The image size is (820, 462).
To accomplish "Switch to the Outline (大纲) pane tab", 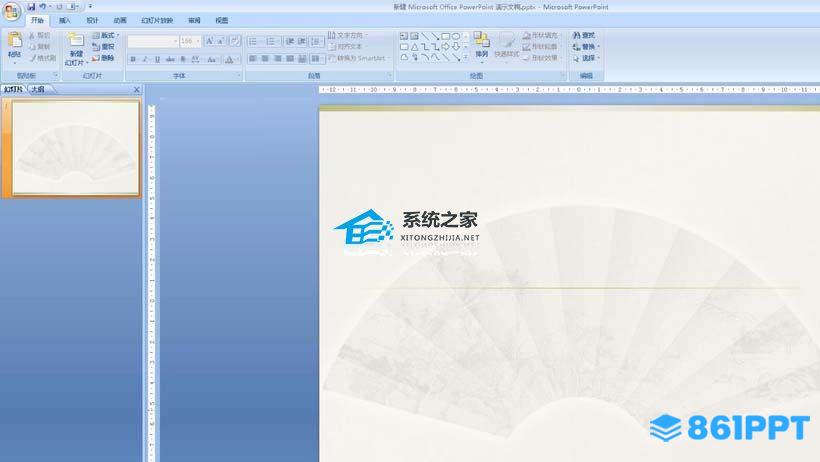I will 38,89.
